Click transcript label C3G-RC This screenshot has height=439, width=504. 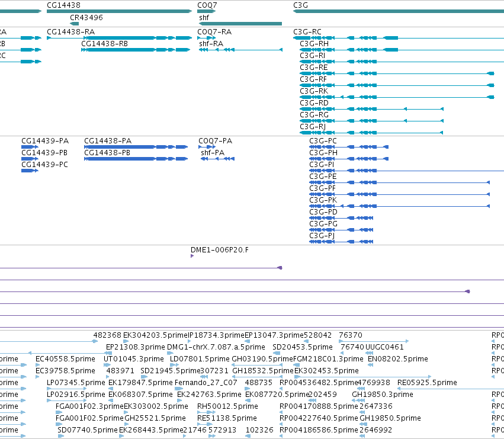click(x=307, y=31)
